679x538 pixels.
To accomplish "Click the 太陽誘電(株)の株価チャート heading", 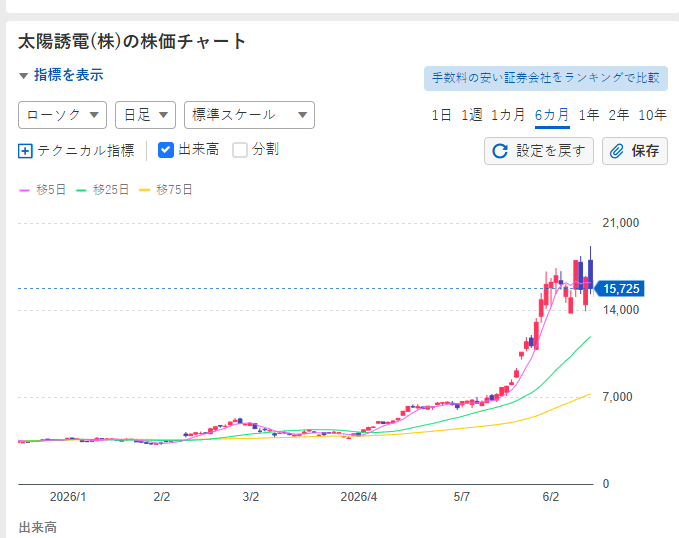I will (132, 42).
